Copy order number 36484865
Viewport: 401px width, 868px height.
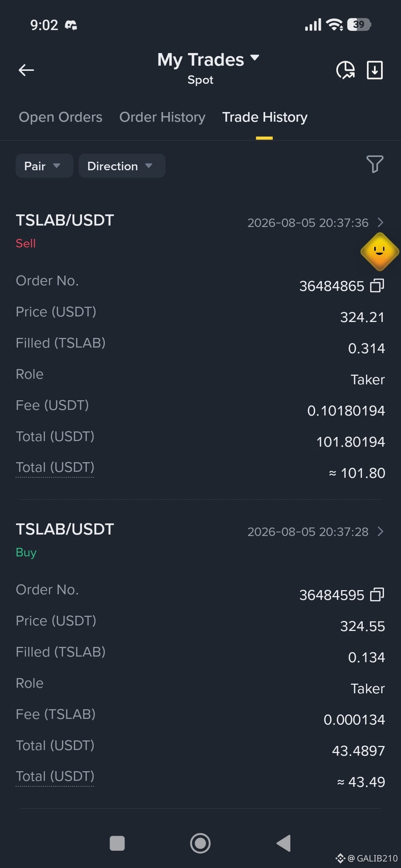point(377,286)
